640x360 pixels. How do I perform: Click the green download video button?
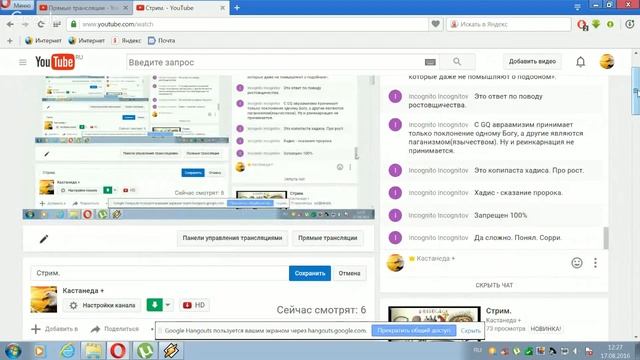[x=155, y=305]
